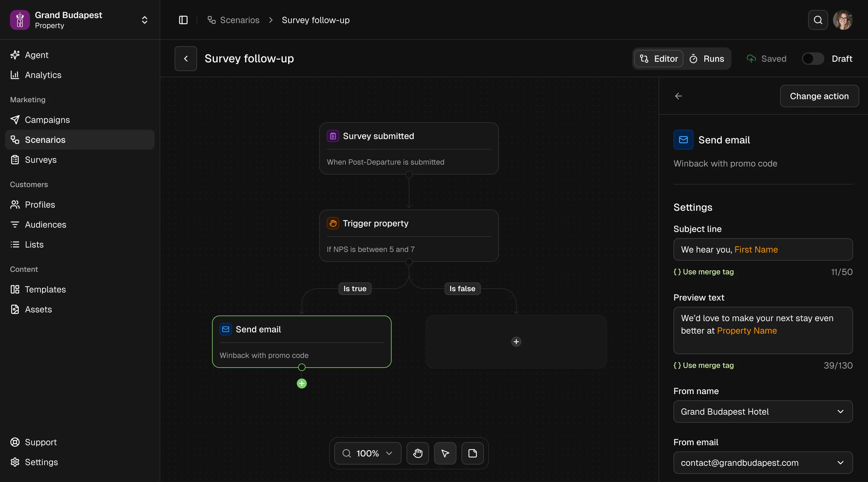Open Agent in the sidebar
The image size is (868, 482).
click(80, 55)
